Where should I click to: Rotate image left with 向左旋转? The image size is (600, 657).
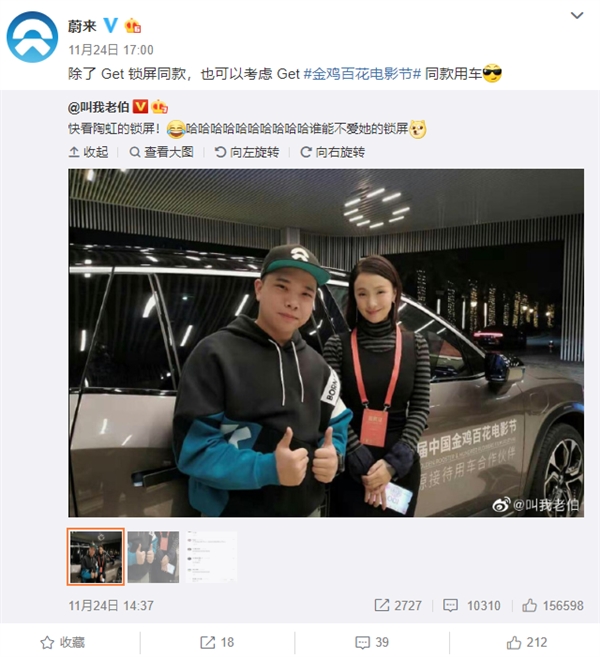[247, 152]
